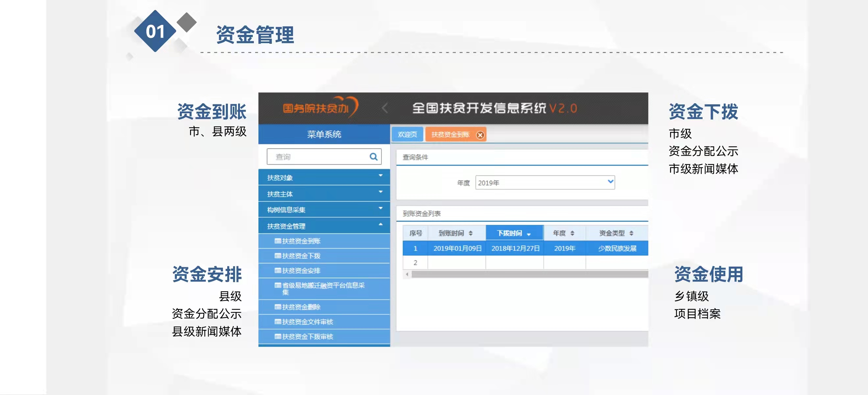Screen dimensions: 868x395
Task: Click the icon beside 扶贫资金到账 menu item
Action: point(277,241)
